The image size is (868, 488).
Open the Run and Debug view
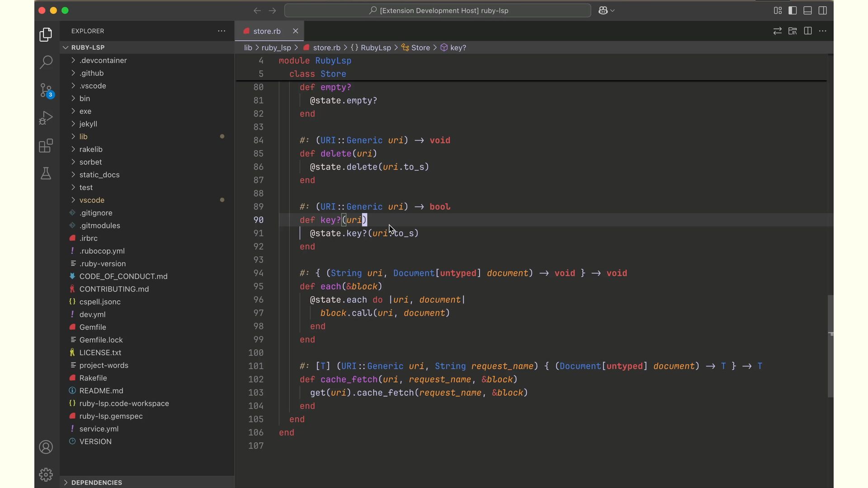(x=46, y=118)
